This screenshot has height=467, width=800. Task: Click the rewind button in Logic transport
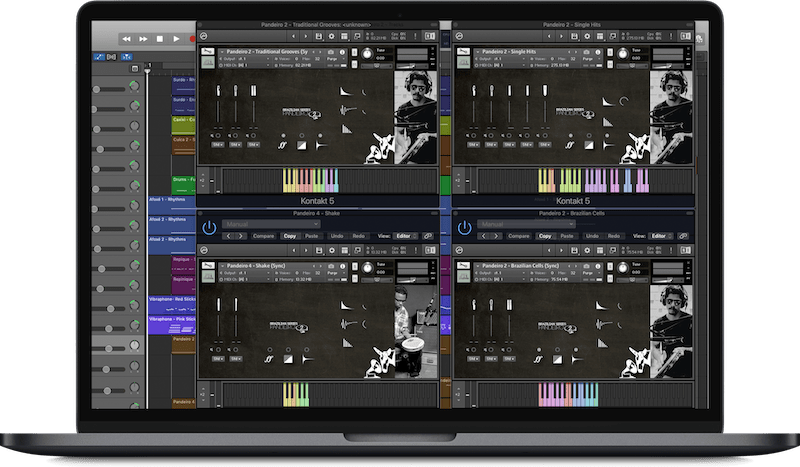point(127,39)
